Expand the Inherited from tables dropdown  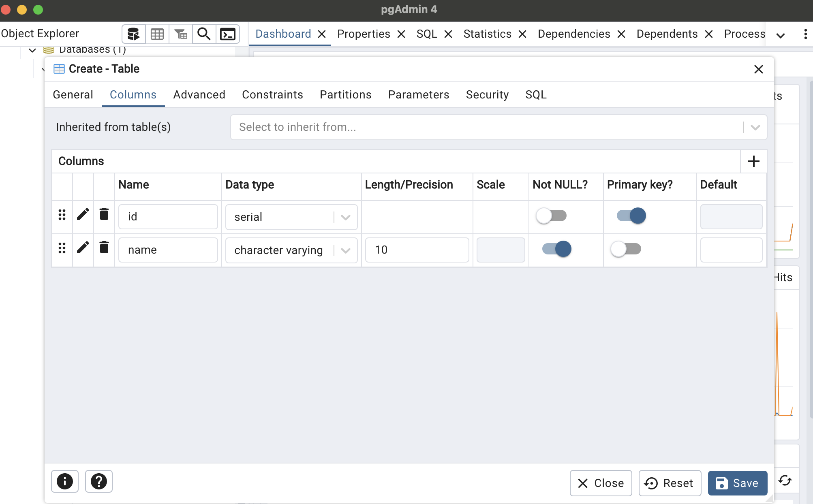coord(755,127)
